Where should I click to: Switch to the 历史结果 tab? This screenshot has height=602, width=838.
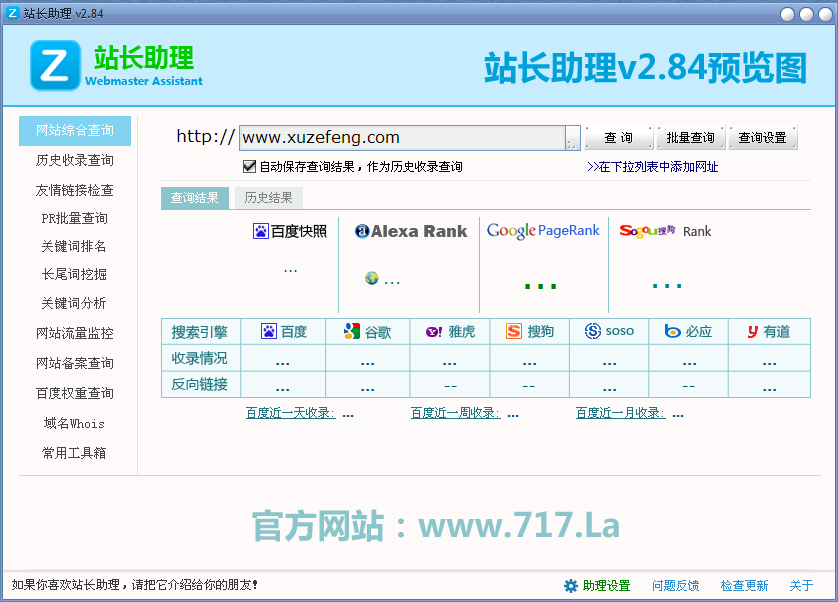tap(268, 198)
